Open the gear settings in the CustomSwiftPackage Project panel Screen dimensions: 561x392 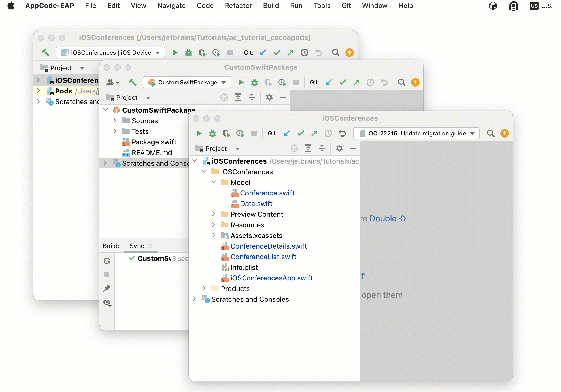[x=269, y=97]
